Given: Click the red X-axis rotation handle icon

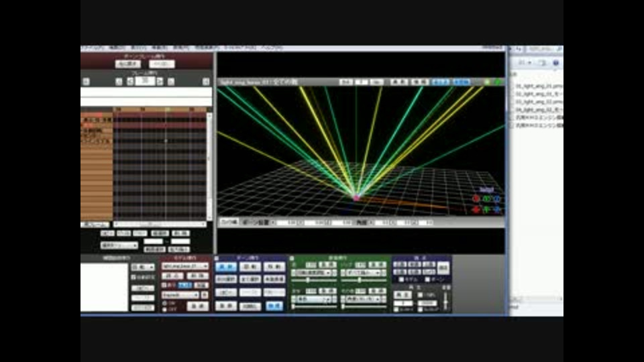Looking at the screenshot, I should [476, 199].
